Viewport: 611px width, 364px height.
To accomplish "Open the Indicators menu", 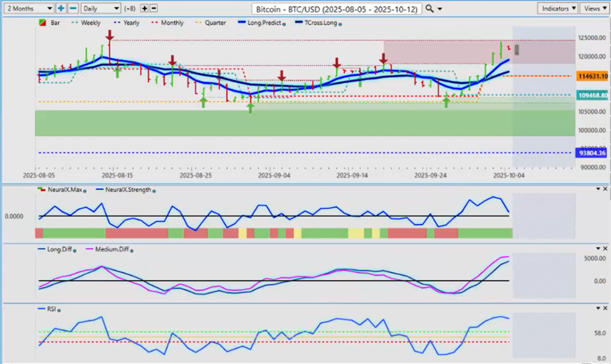I will (557, 8).
